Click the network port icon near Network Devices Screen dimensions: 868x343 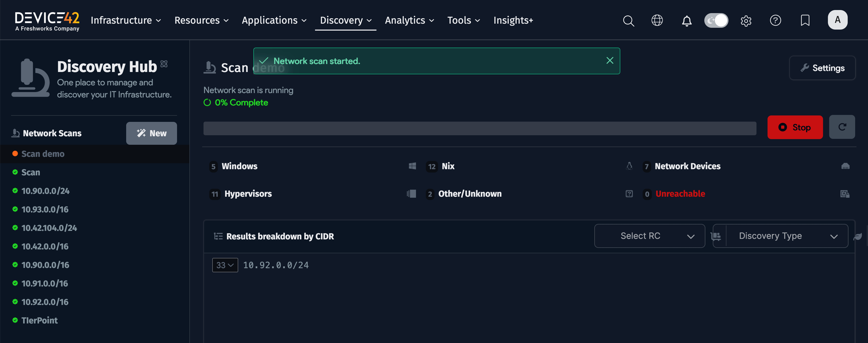click(846, 166)
